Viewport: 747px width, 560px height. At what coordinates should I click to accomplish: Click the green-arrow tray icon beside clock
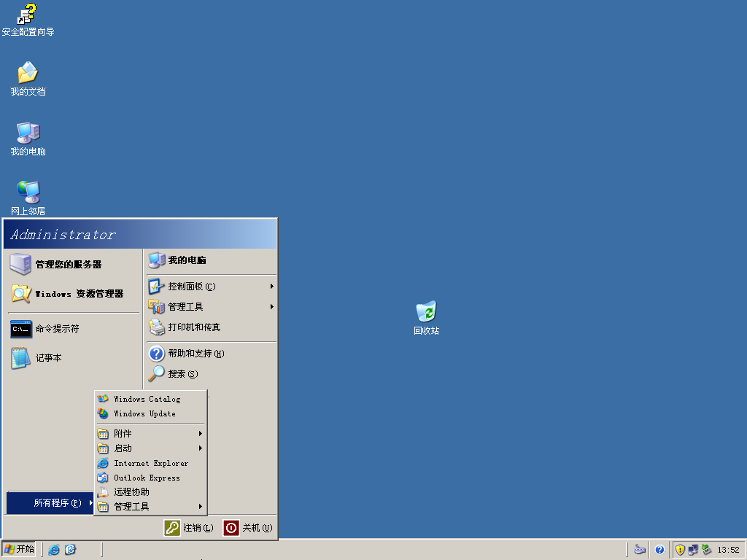[706, 550]
